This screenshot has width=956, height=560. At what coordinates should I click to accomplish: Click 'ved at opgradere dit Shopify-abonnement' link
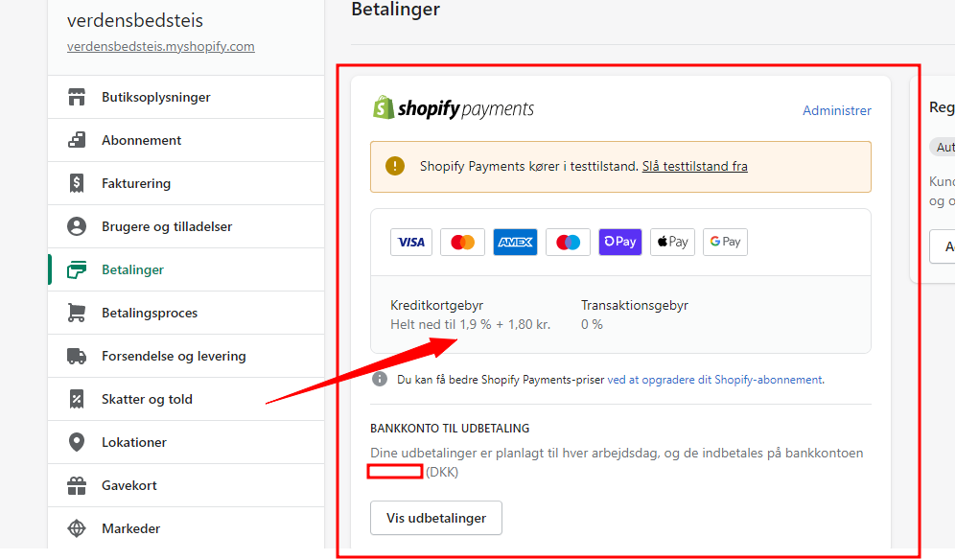pos(714,380)
